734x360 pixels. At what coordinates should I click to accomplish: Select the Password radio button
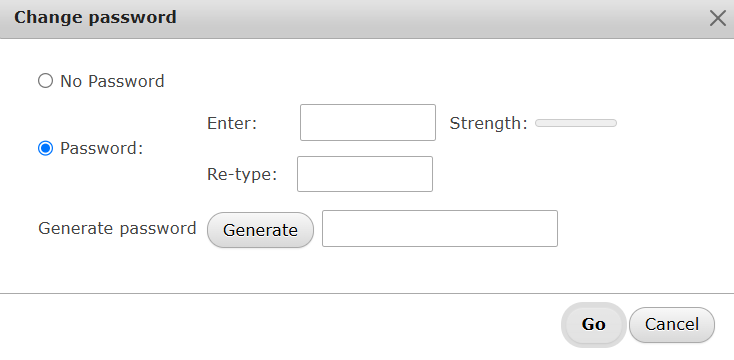click(x=45, y=148)
